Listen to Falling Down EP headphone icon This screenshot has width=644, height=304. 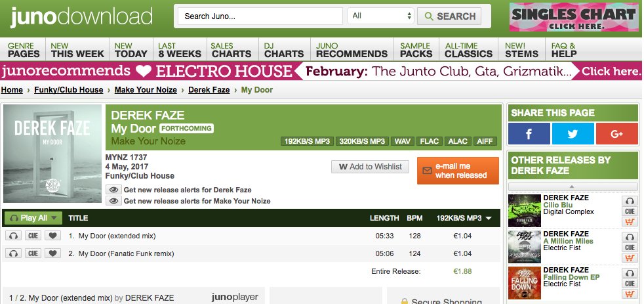coord(630,273)
